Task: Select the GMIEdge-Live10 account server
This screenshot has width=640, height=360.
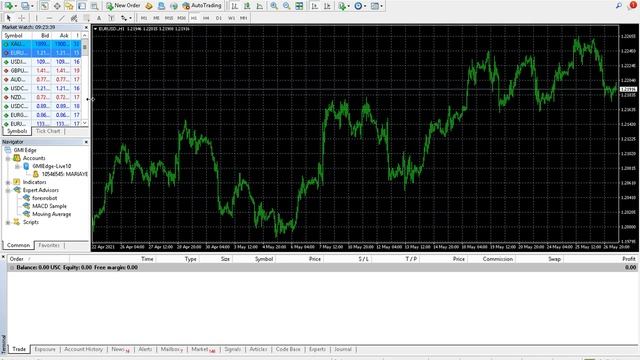Action: [51, 166]
